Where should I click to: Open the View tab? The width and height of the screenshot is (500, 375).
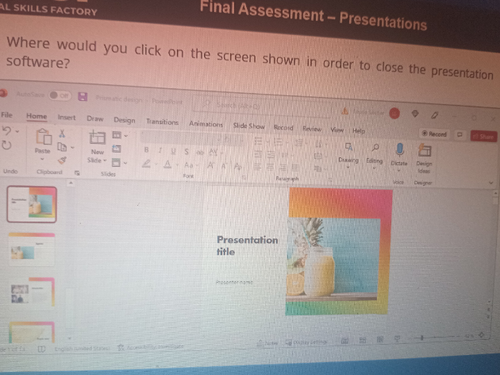(x=337, y=130)
